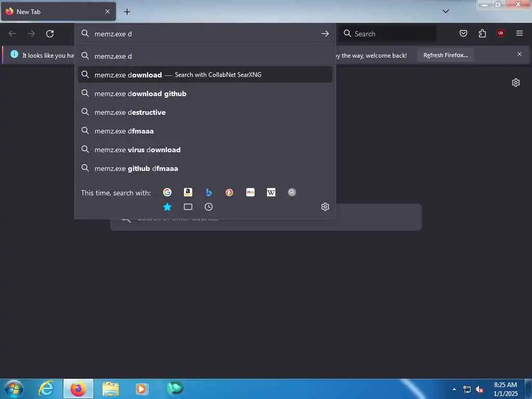Choose suggestion 'memz.exe download github'

point(205,94)
